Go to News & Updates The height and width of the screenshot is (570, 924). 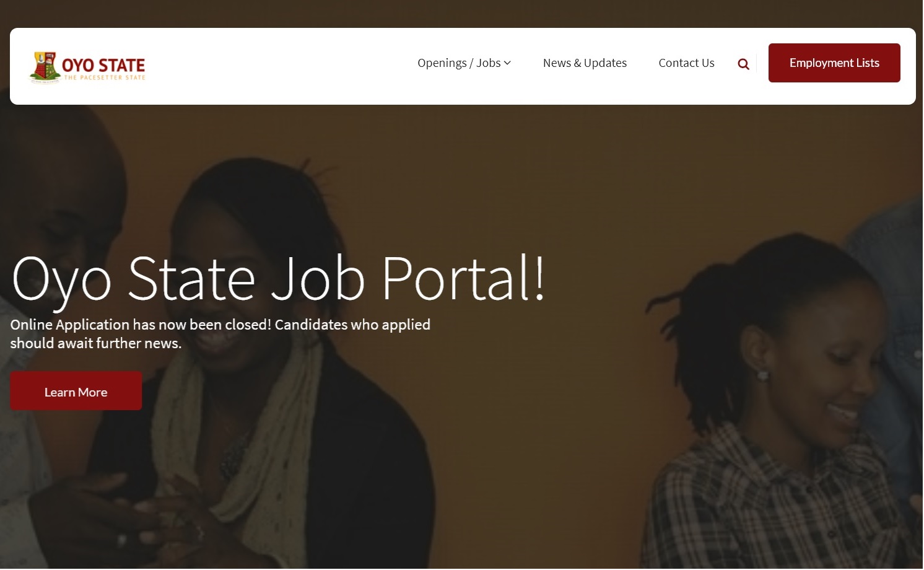pyautogui.click(x=585, y=63)
